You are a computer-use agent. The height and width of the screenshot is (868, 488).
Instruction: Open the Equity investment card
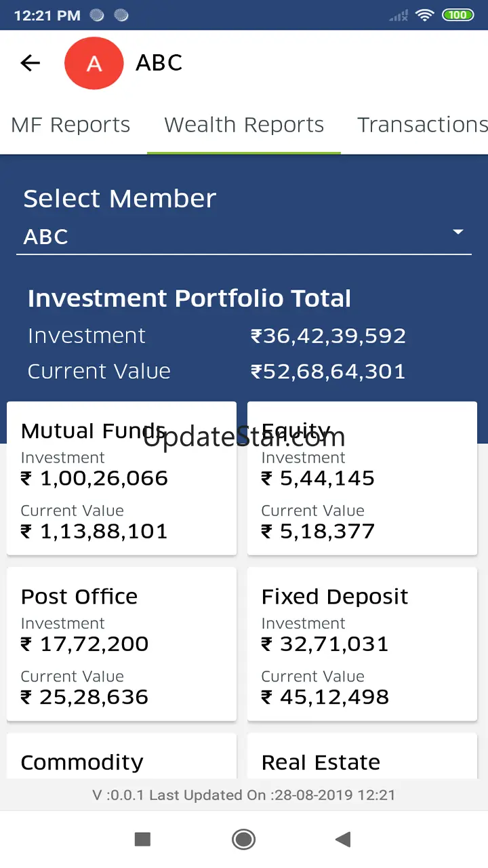[362, 479]
